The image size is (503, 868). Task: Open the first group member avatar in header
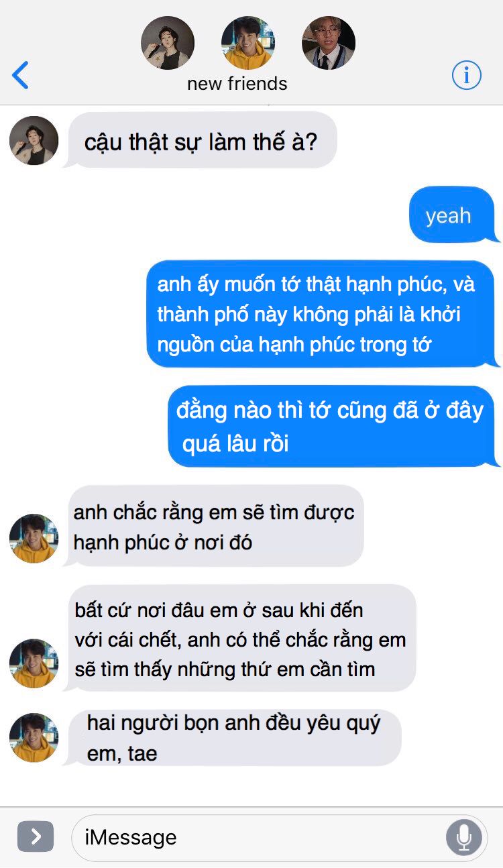point(168,43)
